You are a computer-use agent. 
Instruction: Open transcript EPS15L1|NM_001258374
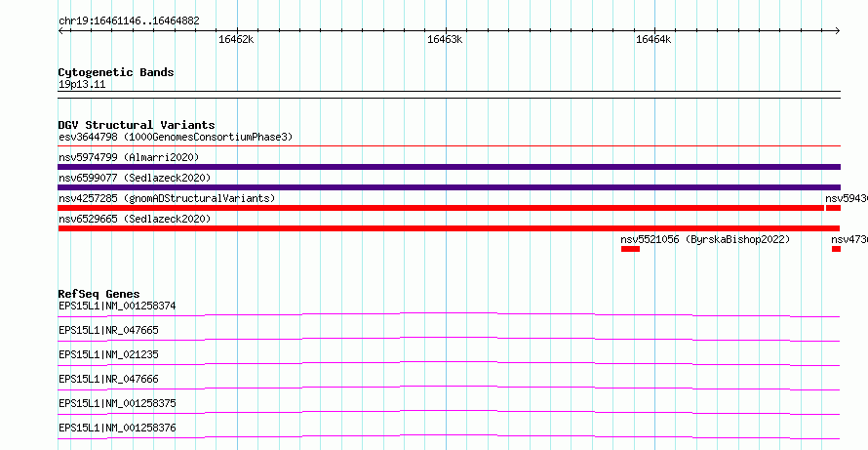click(117, 306)
